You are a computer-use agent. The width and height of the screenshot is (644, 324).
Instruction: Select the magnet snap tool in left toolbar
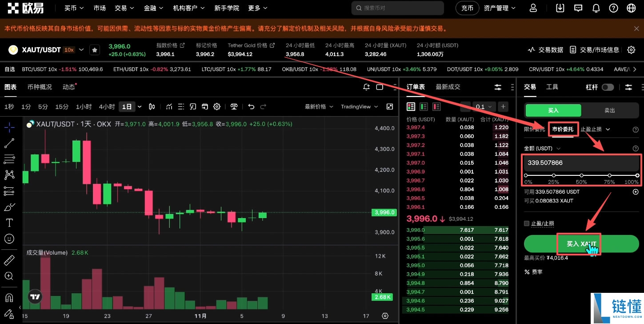pos(9,297)
